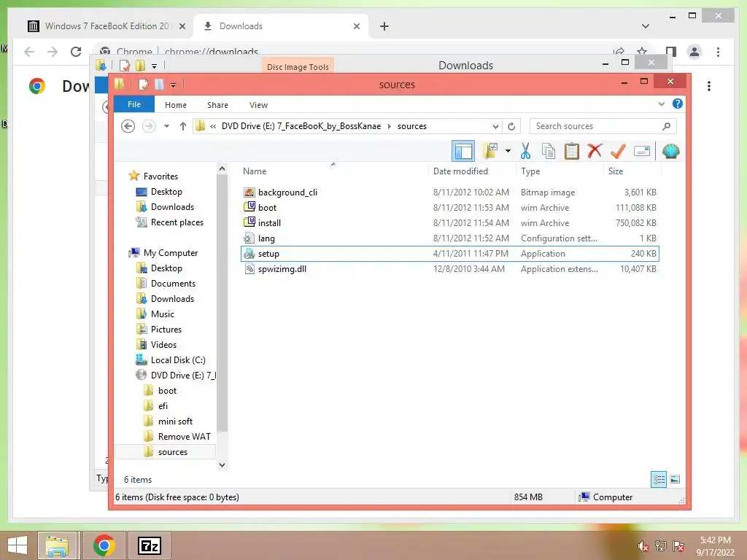Screen dimensions: 747x560
Task: Open the Home ribbon tab
Action: [x=176, y=105]
